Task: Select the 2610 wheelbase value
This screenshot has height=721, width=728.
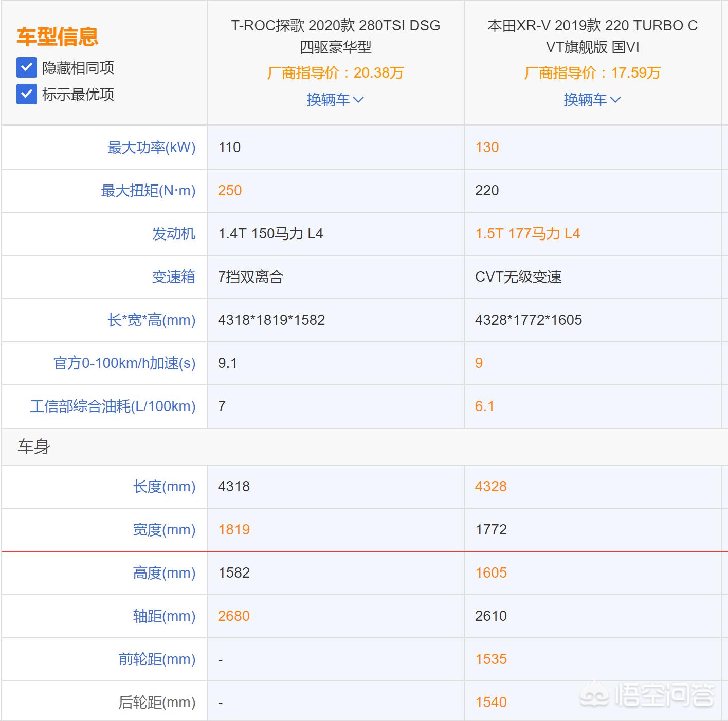Action: pyautogui.click(x=491, y=616)
